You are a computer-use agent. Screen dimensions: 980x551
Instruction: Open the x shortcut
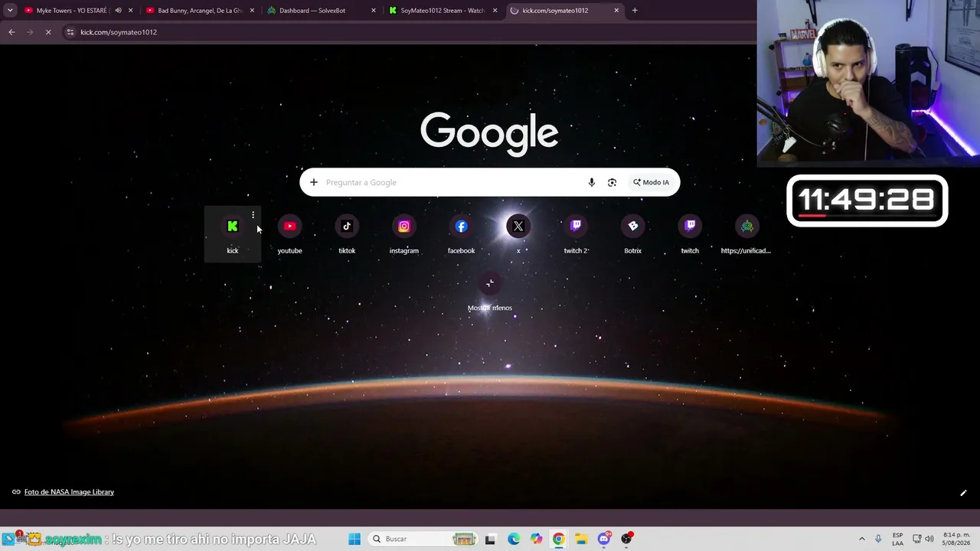click(x=518, y=234)
